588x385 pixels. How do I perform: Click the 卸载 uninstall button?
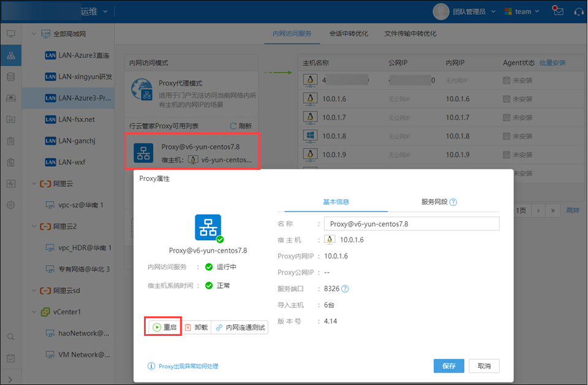point(197,327)
